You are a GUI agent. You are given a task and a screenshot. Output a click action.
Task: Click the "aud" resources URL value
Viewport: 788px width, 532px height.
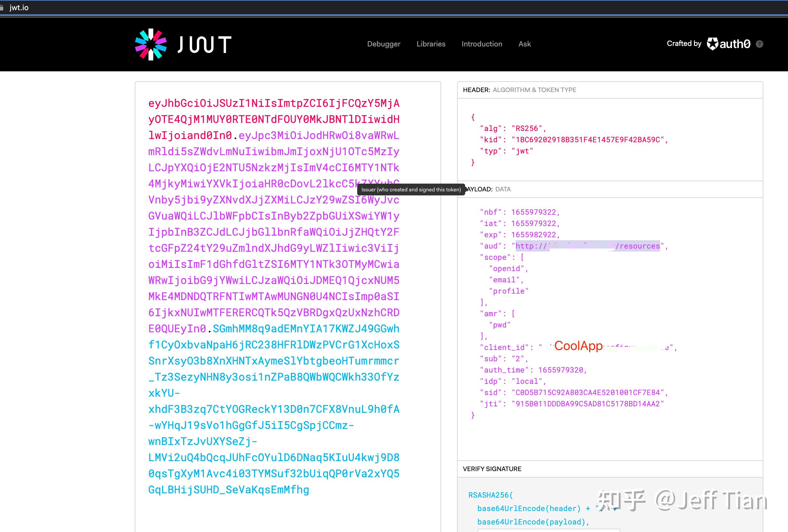click(588, 246)
